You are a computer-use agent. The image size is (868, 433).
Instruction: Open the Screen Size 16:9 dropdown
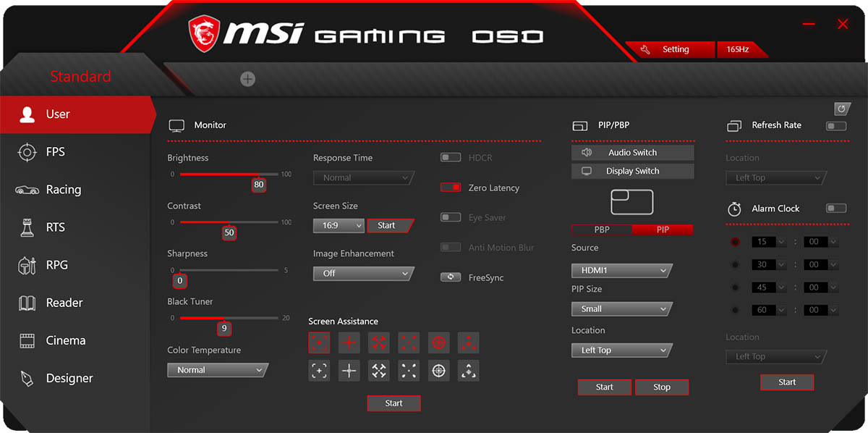click(x=339, y=226)
